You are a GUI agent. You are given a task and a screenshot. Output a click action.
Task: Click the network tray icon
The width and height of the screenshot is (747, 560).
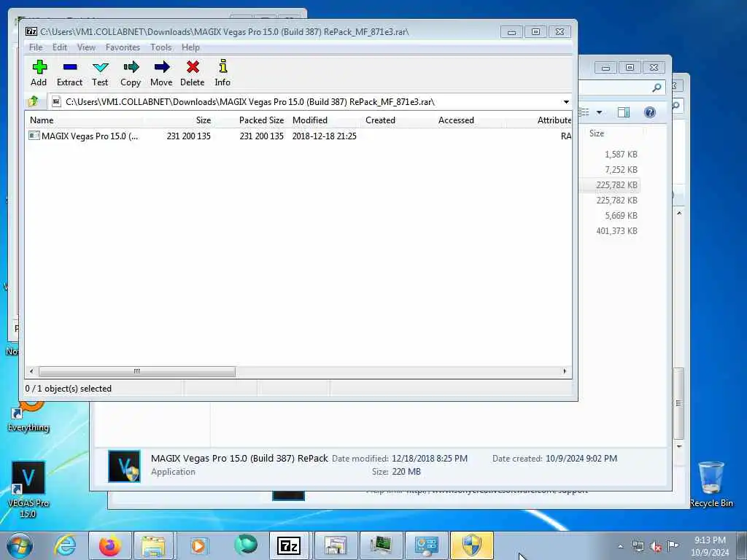pyautogui.click(x=638, y=547)
